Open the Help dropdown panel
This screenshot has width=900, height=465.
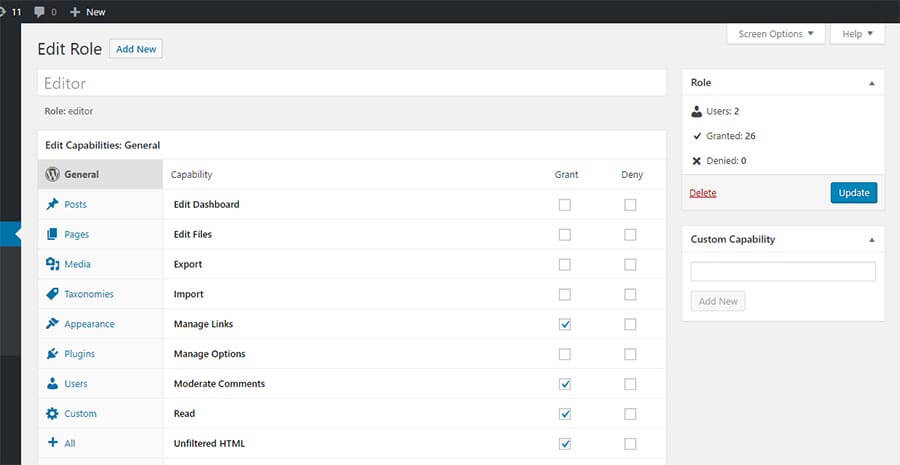click(857, 34)
